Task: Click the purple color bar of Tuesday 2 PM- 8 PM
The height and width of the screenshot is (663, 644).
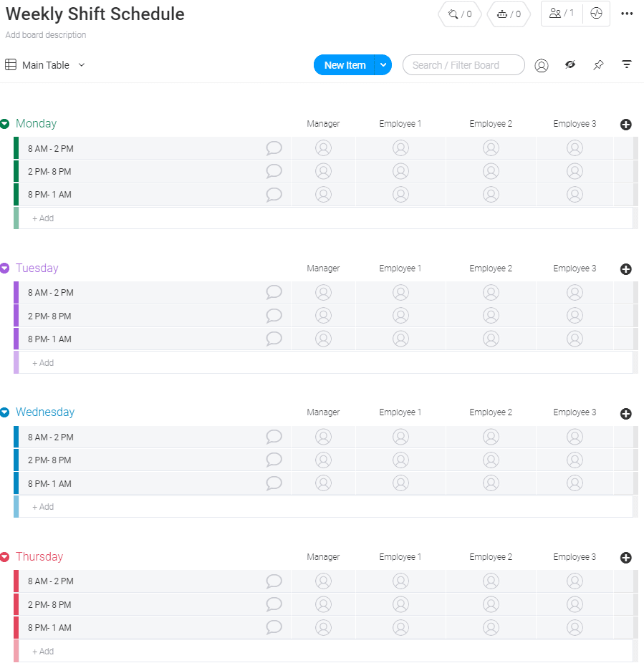Action: coord(16,316)
